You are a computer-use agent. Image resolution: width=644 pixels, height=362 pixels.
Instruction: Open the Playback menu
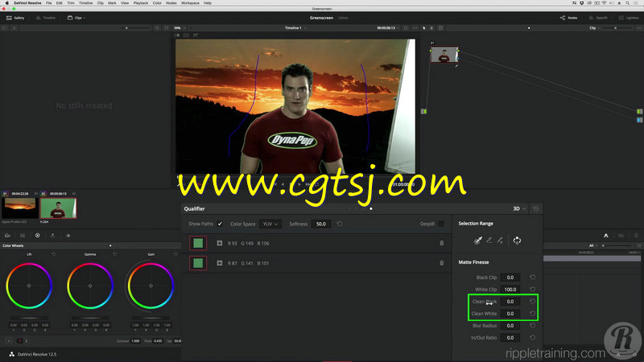(140, 3)
